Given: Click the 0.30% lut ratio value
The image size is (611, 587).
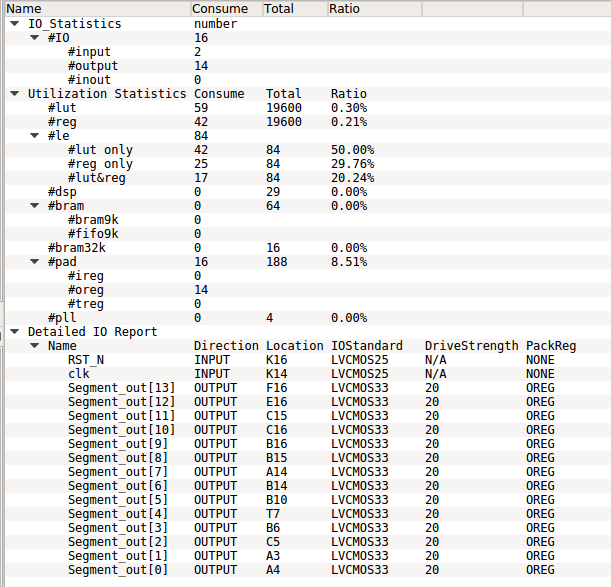Looking at the screenshot, I should [x=349, y=108].
